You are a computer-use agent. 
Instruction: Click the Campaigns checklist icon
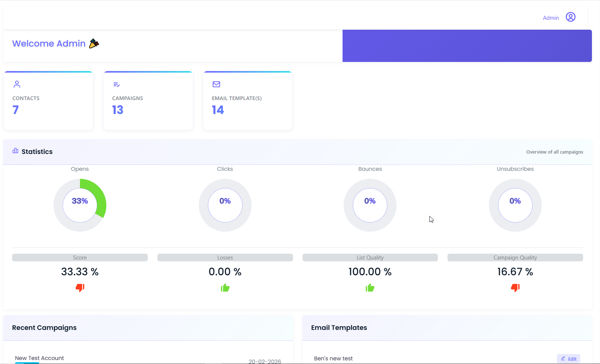[116, 84]
